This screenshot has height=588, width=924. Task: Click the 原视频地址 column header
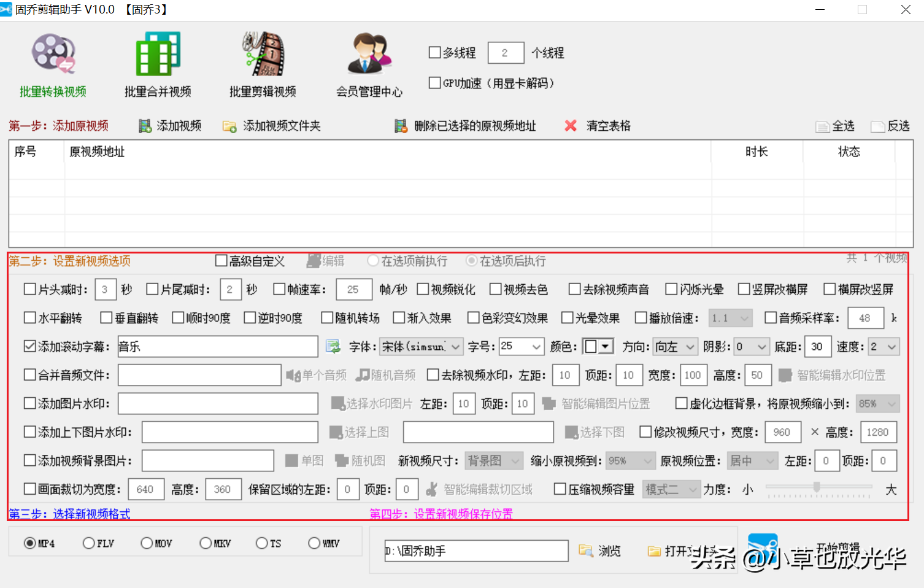point(387,152)
